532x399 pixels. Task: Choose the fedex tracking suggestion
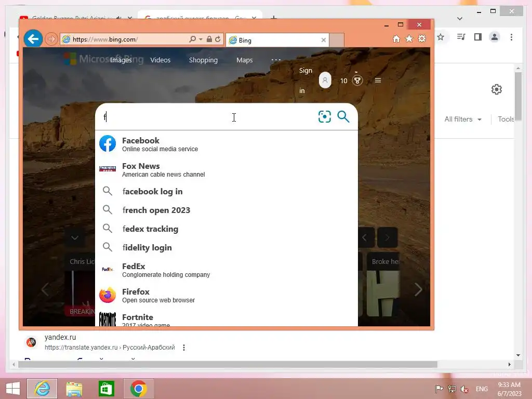pyautogui.click(x=227, y=229)
